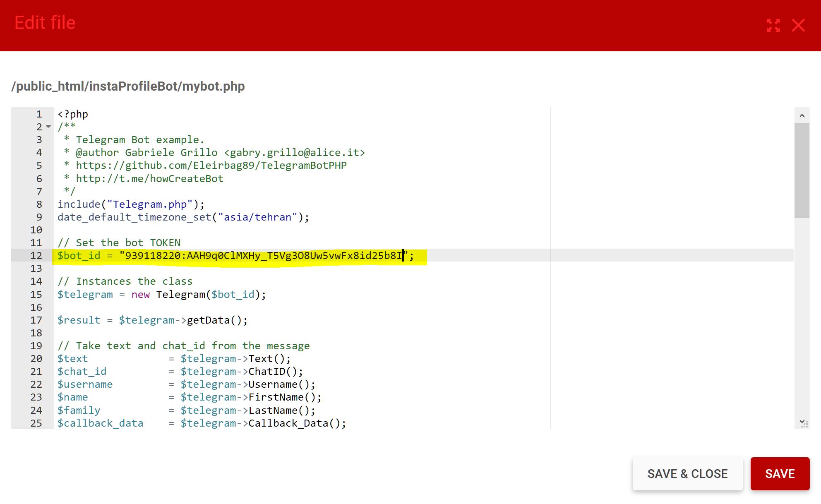Click the '$username' assignment line

point(187,384)
